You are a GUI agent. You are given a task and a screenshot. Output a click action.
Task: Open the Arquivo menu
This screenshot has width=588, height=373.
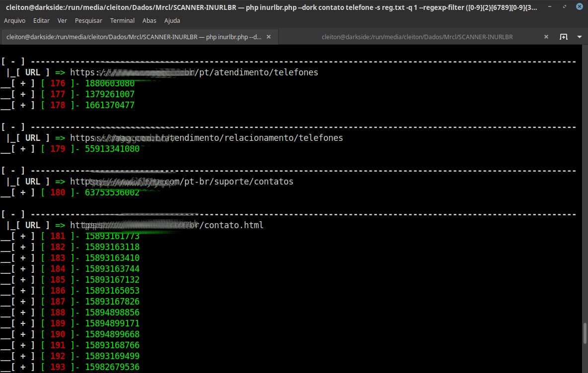(x=14, y=20)
